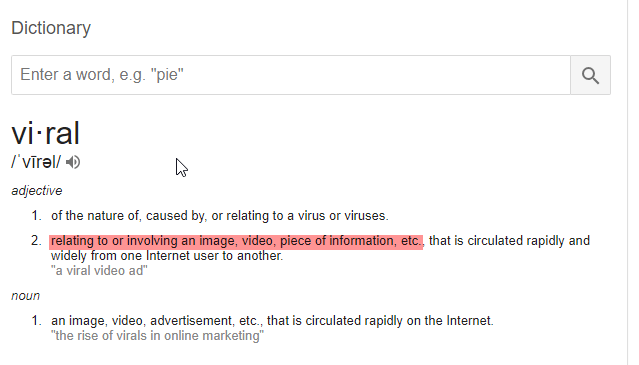Click the "rise of virals in online marketing" example
Viewport: 639px width, 365px height.
(x=157, y=336)
